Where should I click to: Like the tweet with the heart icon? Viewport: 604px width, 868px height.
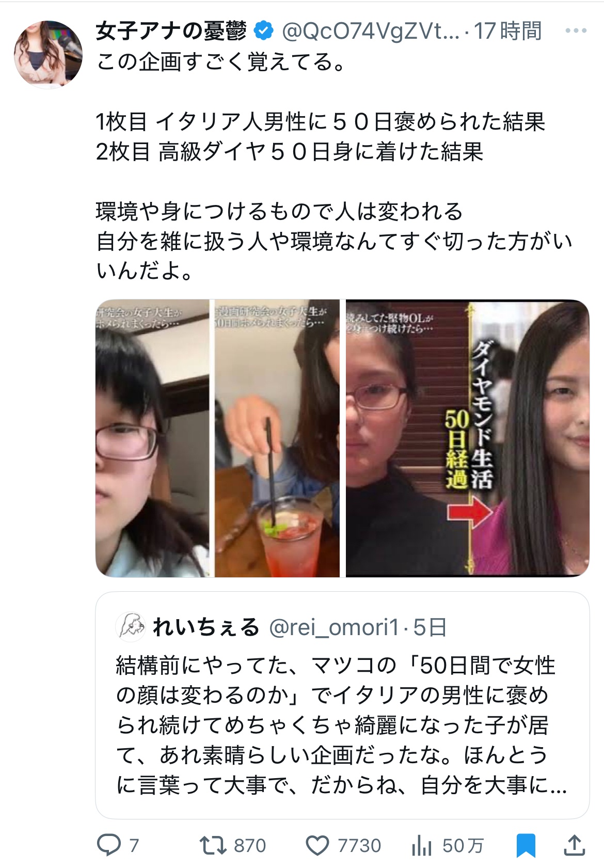[317, 846]
